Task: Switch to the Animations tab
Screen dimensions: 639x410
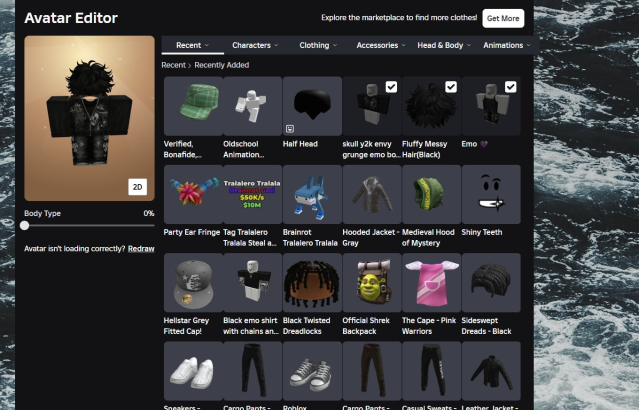Action: [x=506, y=45]
